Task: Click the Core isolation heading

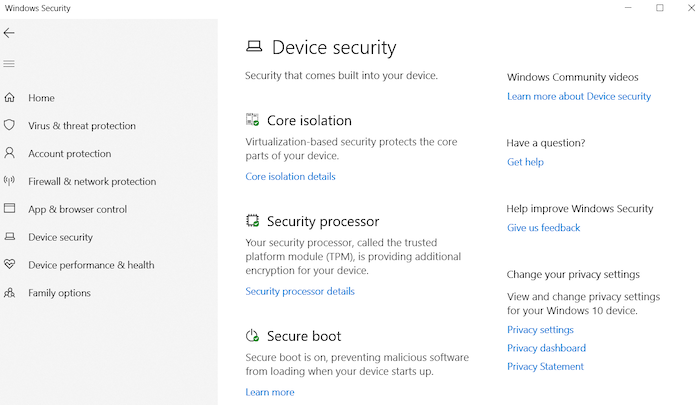Action: click(x=309, y=121)
